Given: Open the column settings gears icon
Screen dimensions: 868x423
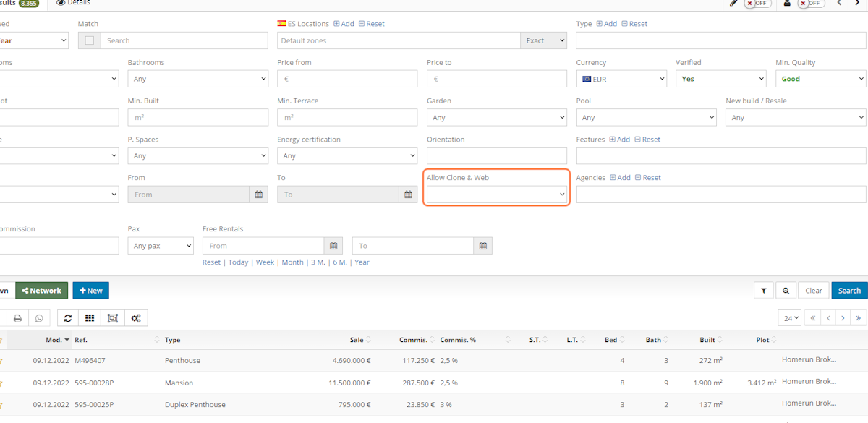Looking at the screenshot, I should pyautogui.click(x=136, y=318).
